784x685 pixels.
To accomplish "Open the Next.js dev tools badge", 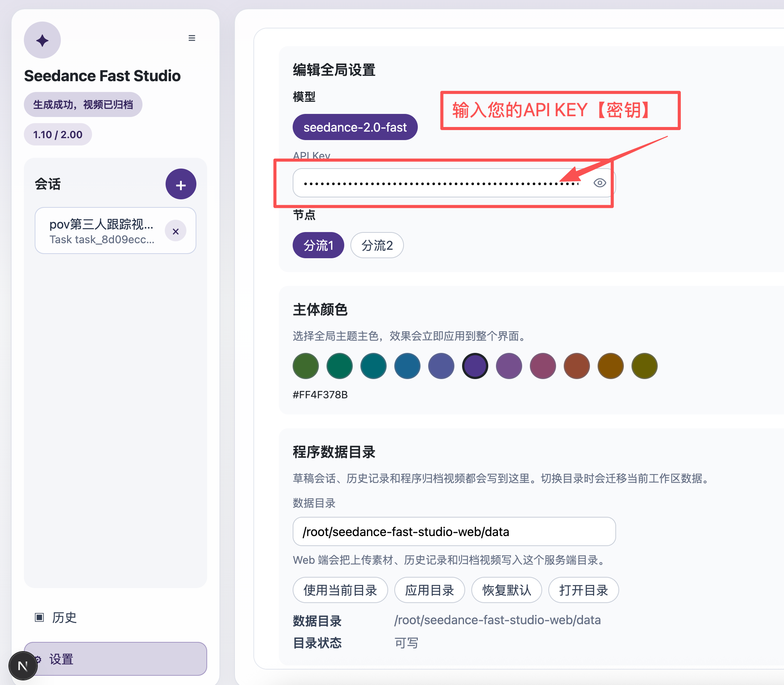I will [23, 666].
